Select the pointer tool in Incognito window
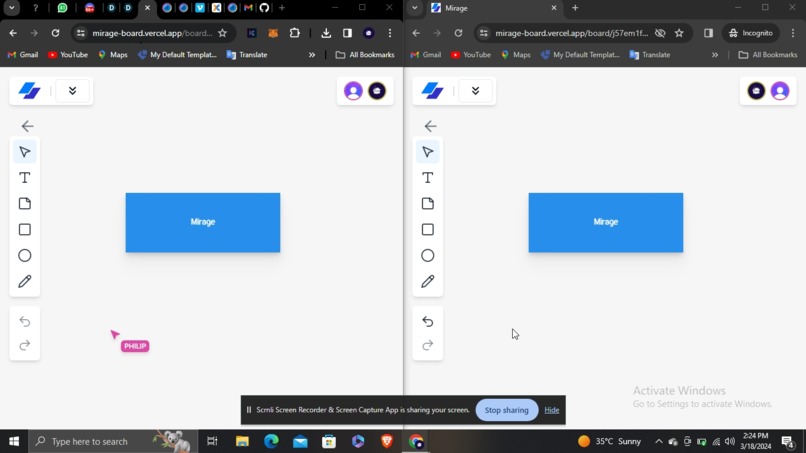Viewport: 806px width, 453px height. pos(428,152)
